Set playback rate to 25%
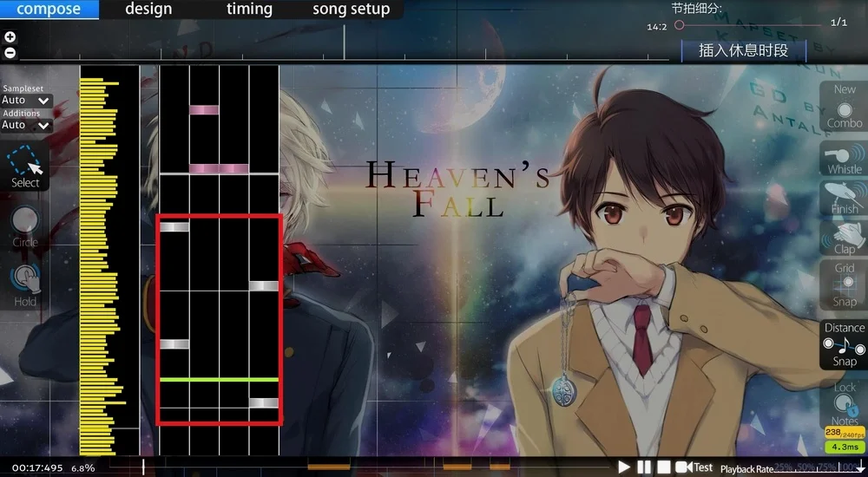868x477 pixels. [x=783, y=467]
